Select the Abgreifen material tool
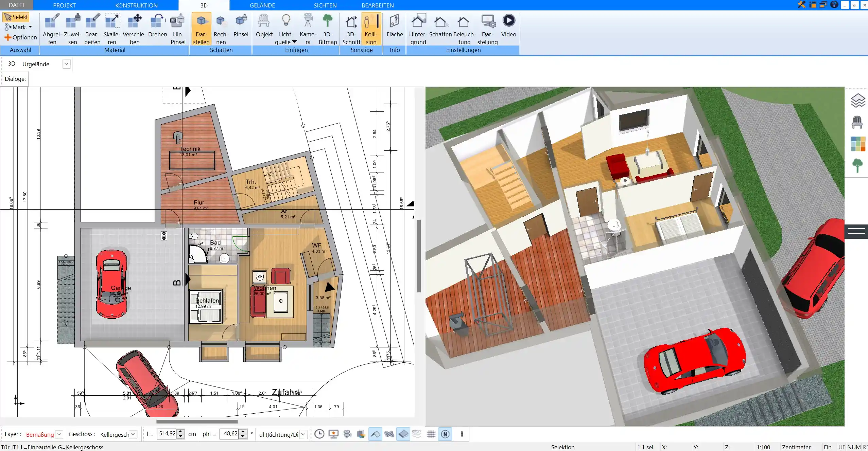Screen dimensions: 868x451 click(x=52, y=29)
